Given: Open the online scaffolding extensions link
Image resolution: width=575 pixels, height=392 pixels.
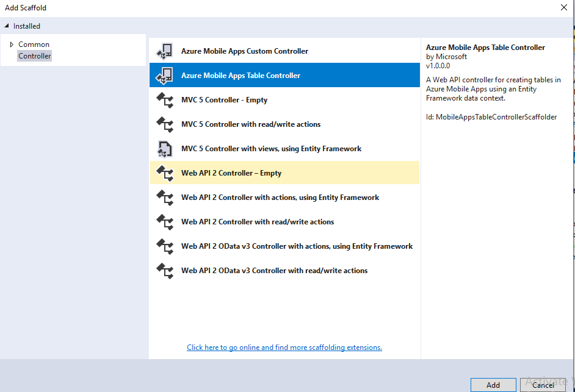Looking at the screenshot, I should point(284,347).
